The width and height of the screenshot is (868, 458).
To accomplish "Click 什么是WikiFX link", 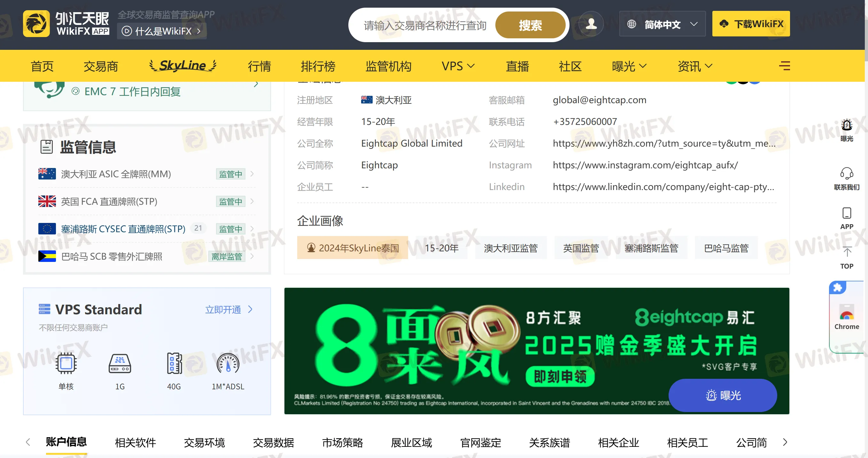I will click(x=162, y=31).
